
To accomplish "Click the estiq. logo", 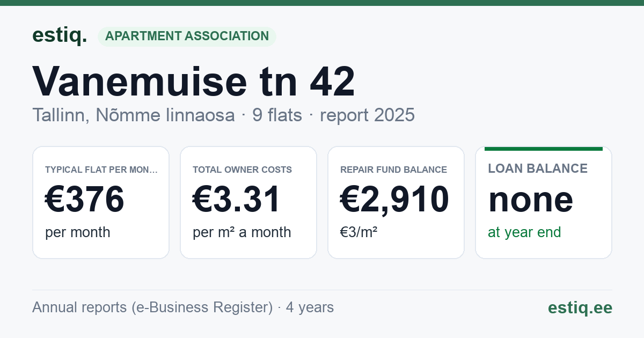I will 60,35.
